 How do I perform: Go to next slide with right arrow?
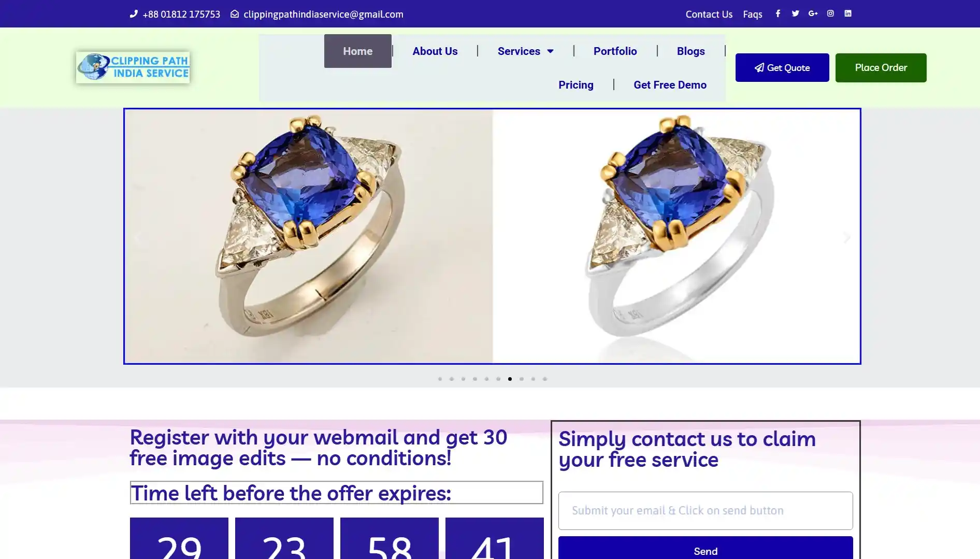click(x=847, y=237)
